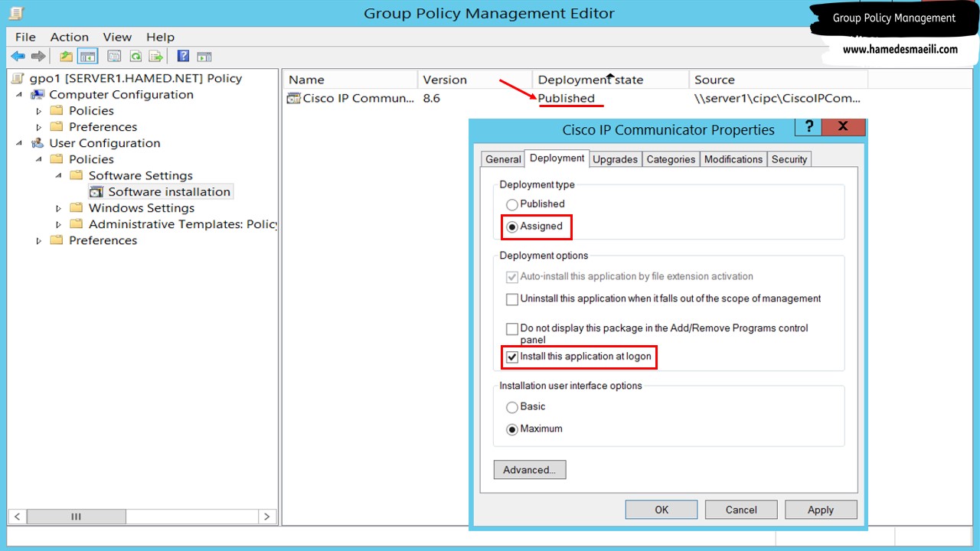Click the Up one level folder icon
980x551 pixels.
[67, 56]
